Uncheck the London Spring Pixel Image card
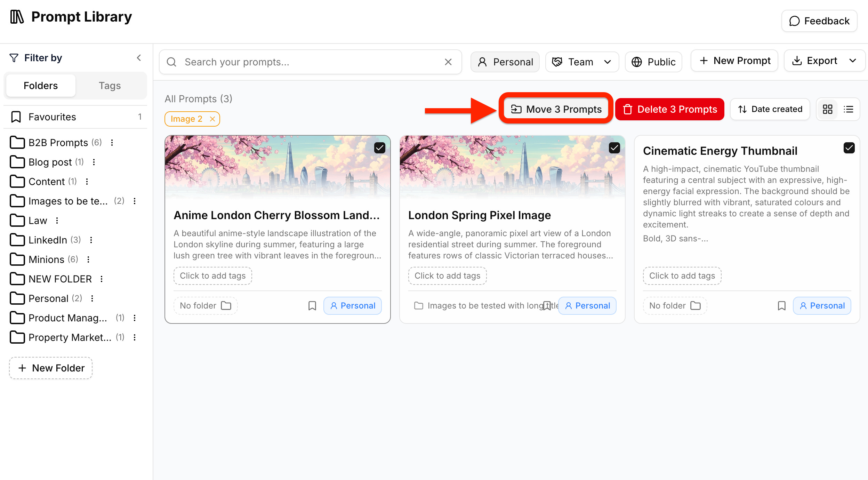 click(x=614, y=148)
